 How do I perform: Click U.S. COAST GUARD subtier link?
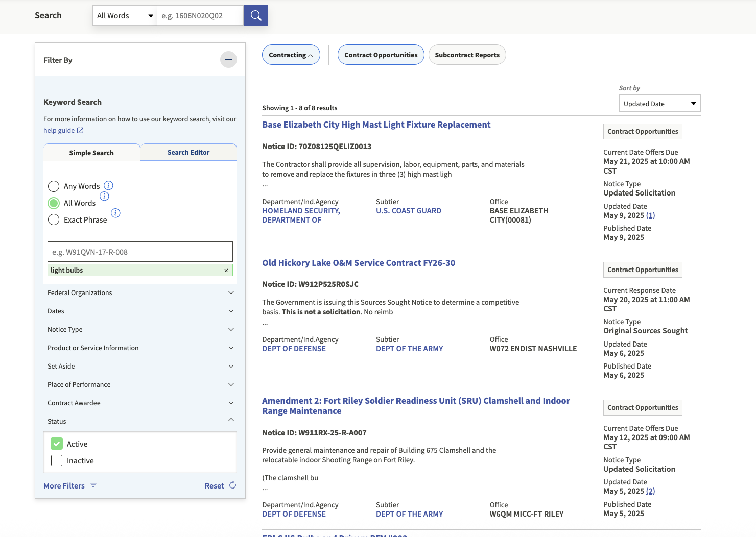pyautogui.click(x=409, y=211)
